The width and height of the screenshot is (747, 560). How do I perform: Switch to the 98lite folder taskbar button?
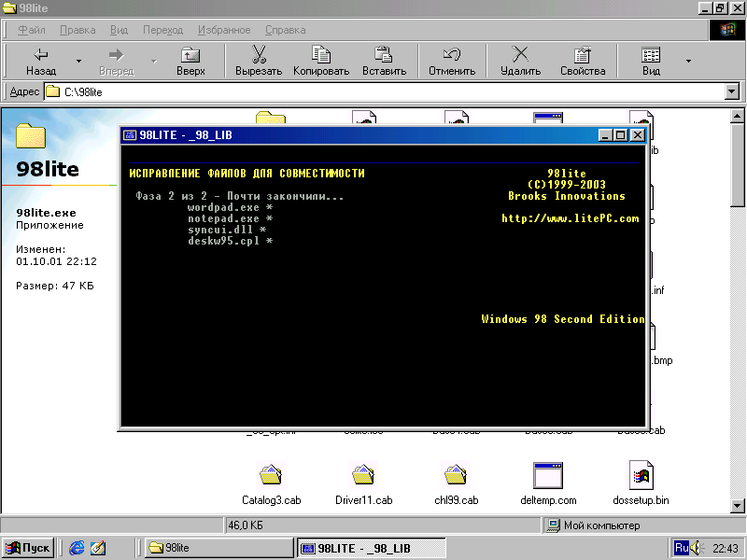[x=218, y=548]
